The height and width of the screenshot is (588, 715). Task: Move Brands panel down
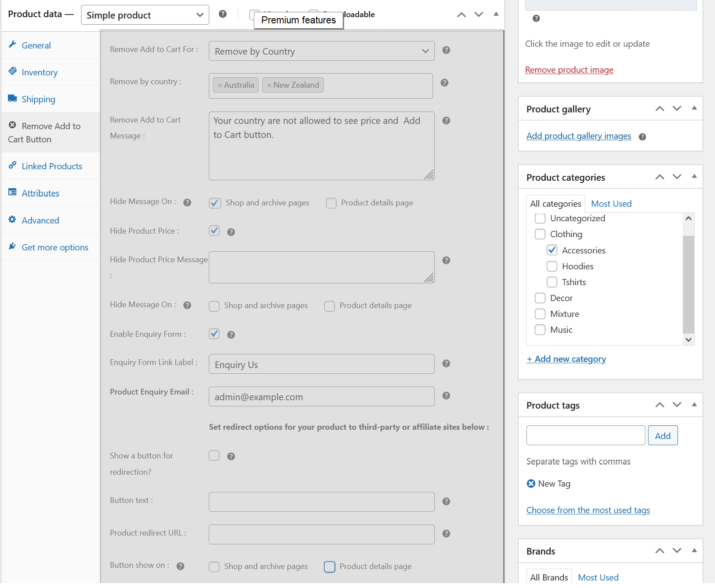(x=677, y=551)
